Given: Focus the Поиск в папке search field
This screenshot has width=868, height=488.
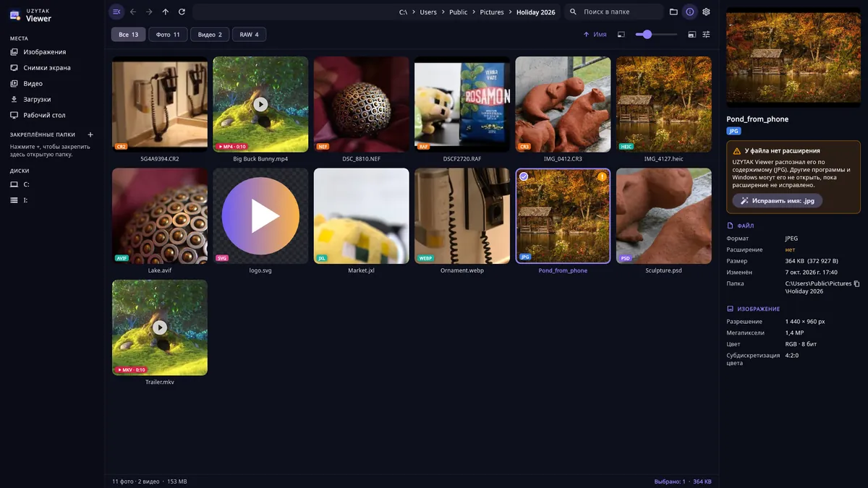Looking at the screenshot, I should point(613,12).
